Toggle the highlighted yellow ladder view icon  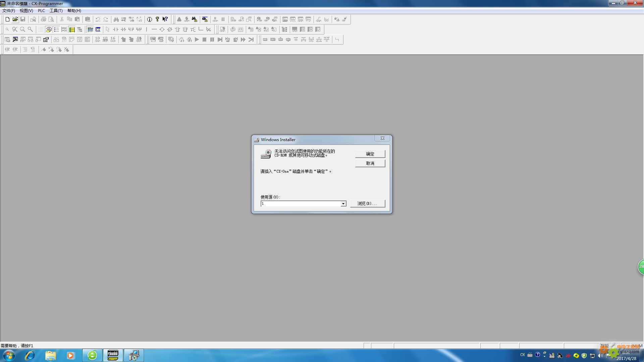point(72,29)
